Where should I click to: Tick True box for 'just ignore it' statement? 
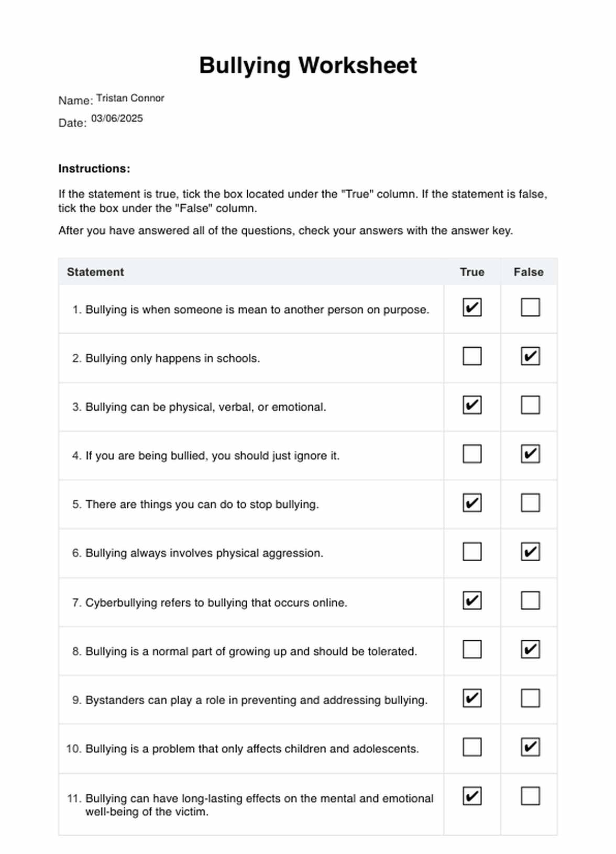tap(472, 454)
